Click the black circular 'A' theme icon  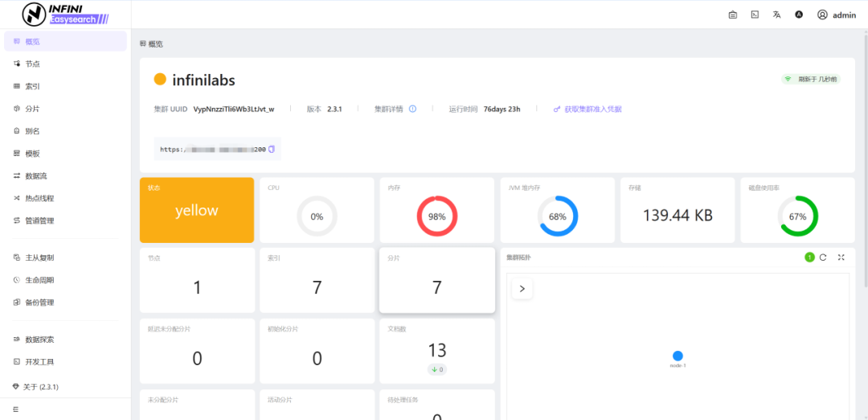[x=799, y=15]
